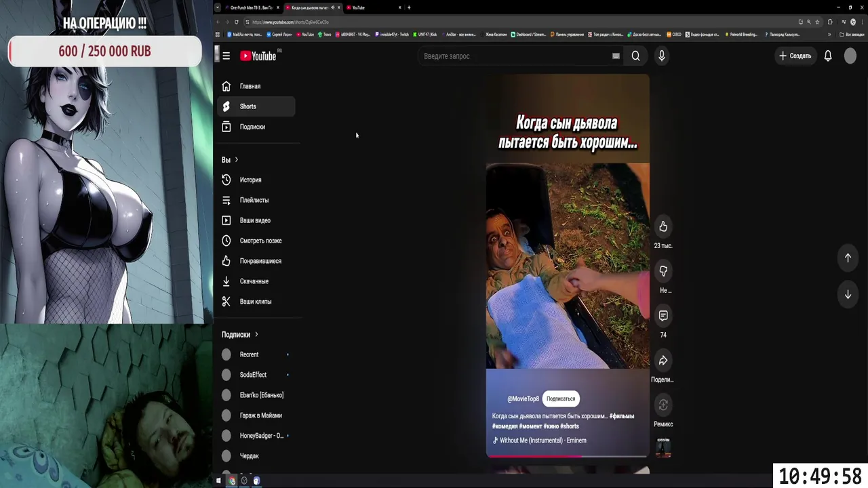Share the short via the arrow icon

663,361
